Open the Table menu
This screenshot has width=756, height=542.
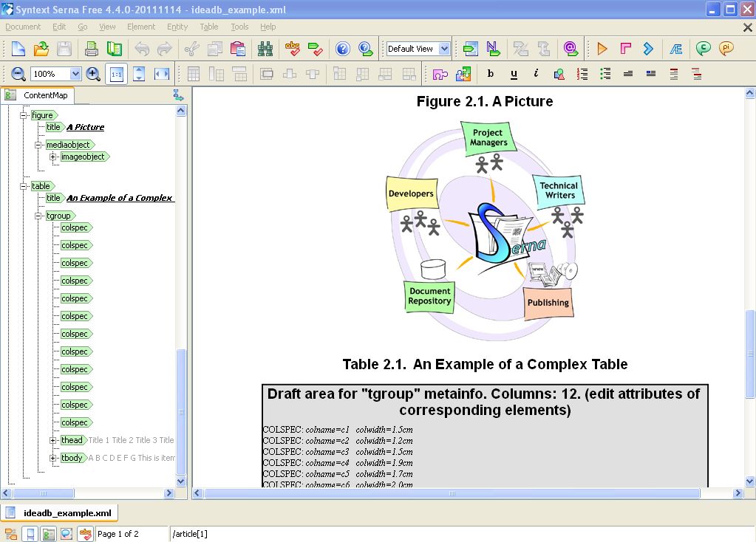pyautogui.click(x=208, y=27)
